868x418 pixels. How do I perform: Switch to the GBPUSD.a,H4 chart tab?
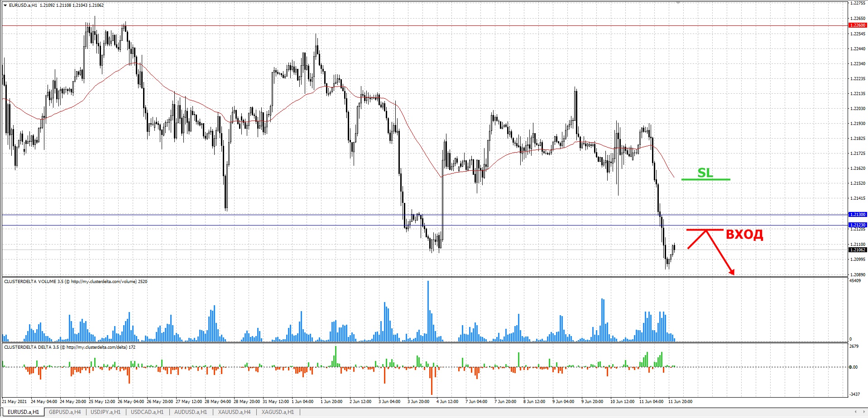(65, 412)
